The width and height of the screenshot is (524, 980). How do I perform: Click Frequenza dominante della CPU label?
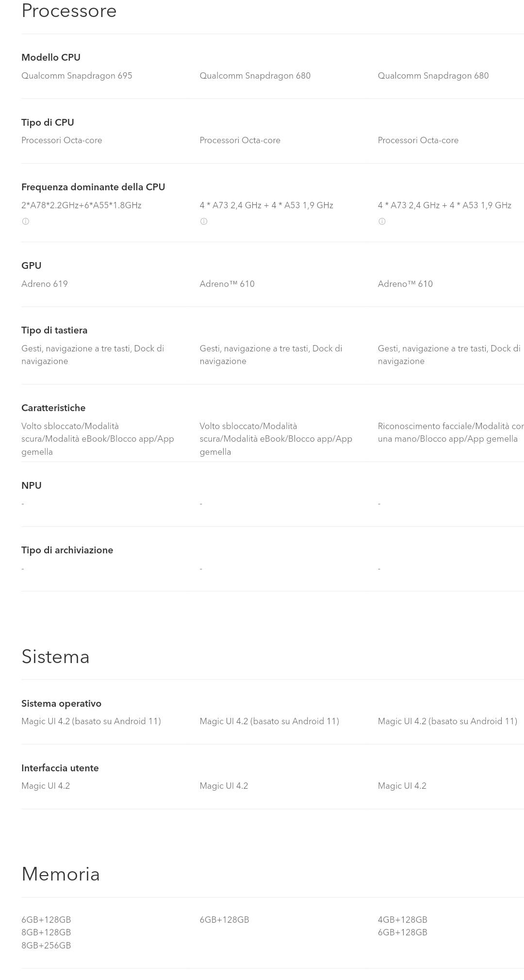click(93, 187)
